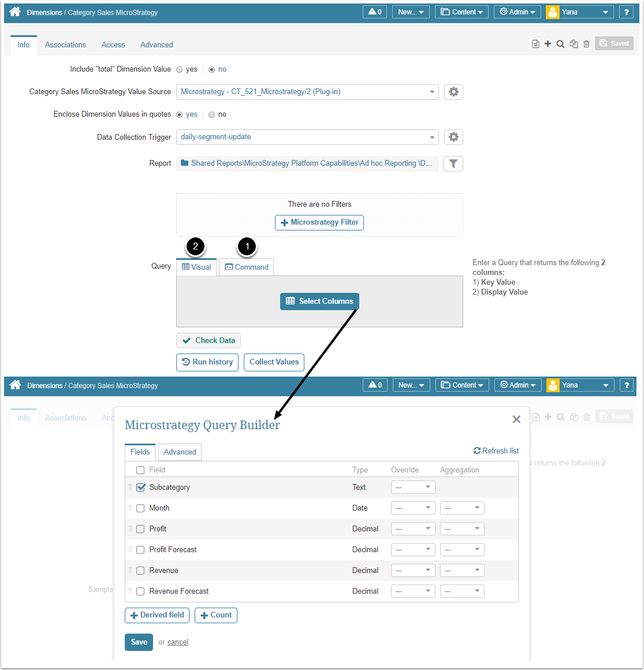Click the Select Columns button
This screenshot has height=670, width=644.
[x=319, y=301]
